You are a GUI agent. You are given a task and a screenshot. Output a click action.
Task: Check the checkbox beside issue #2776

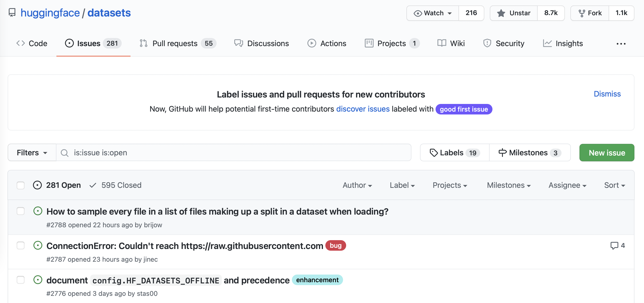coord(21,280)
